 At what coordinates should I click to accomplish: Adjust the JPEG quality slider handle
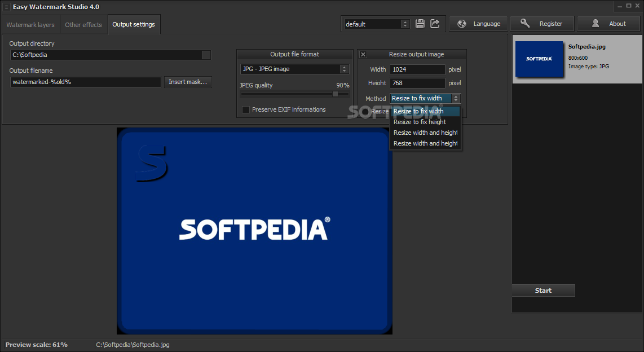pyautogui.click(x=335, y=94)
